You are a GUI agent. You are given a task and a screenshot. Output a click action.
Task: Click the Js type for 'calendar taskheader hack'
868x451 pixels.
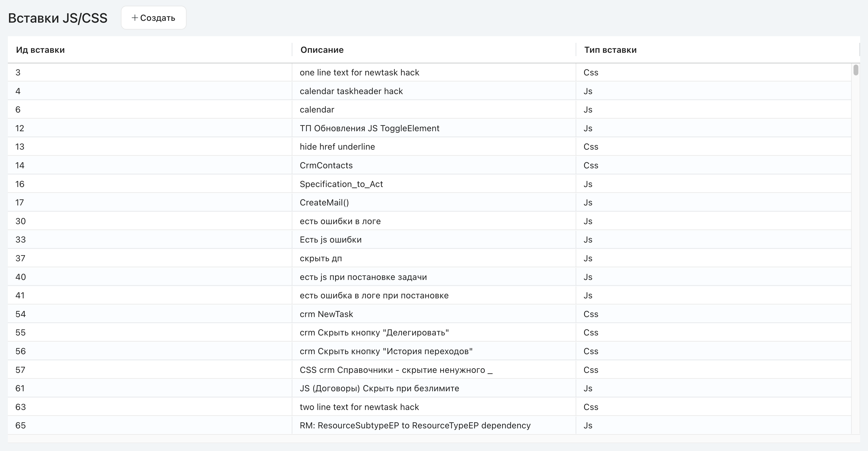click(x=588, y=91)
